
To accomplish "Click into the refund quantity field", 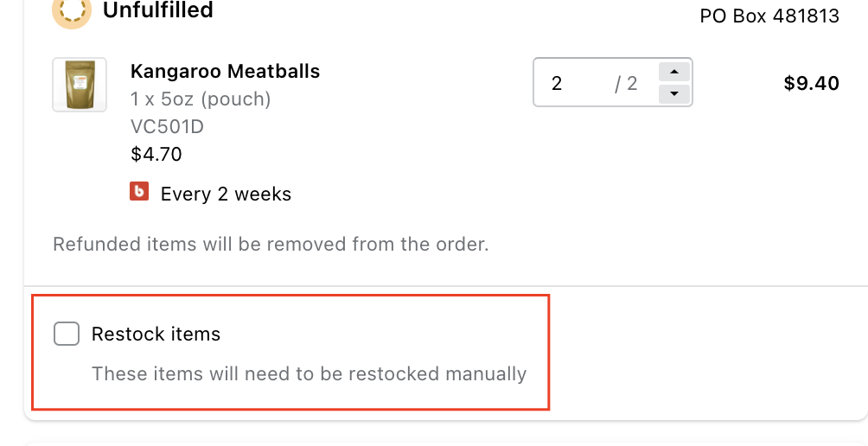I will click(571, 83).
